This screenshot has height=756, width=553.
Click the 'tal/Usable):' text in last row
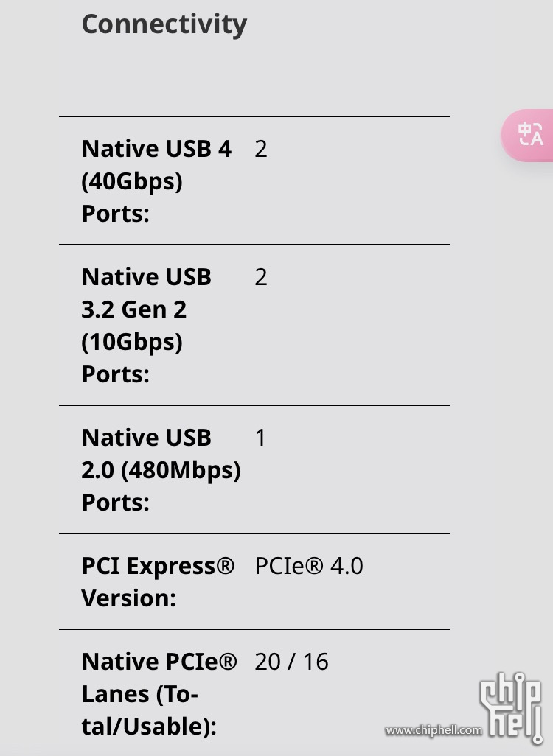tap(149, 727)
